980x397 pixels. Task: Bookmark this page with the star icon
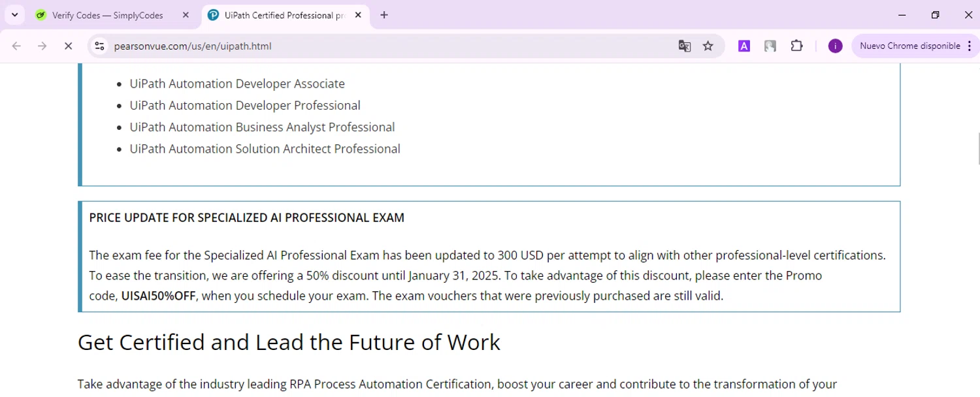click(708, 46)
